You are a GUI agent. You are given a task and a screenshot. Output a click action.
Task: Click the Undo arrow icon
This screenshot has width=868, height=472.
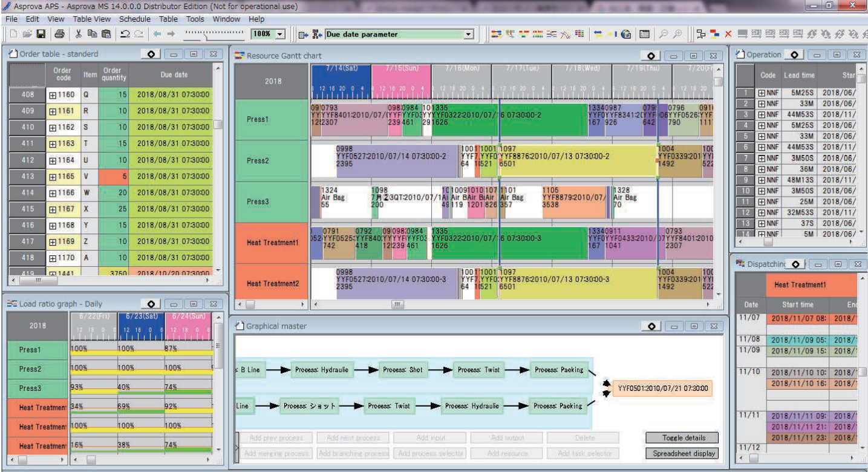[x=125, y=34]
